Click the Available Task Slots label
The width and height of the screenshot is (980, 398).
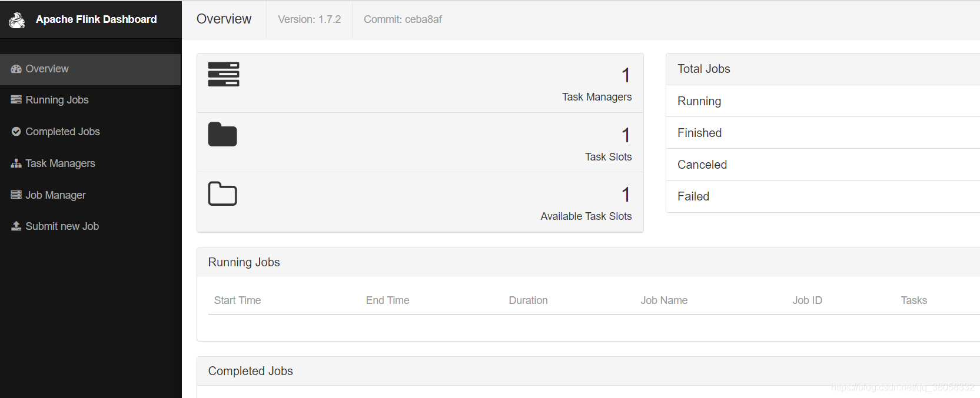(586, 216)
